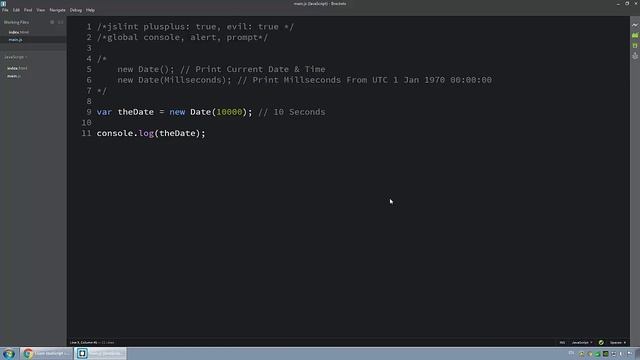Expand the JavaScript project folder dropdown
The height and width of the screenshot is (360, 640).
point(16,57)
